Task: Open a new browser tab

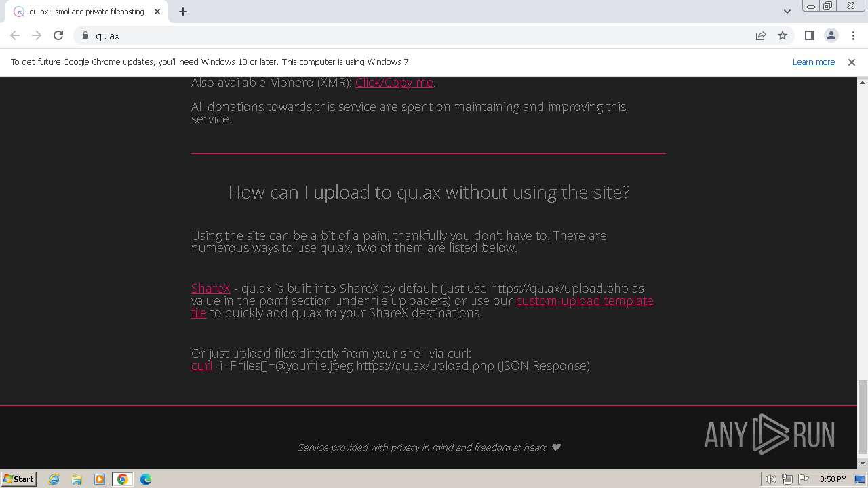Action: [183, 12]
